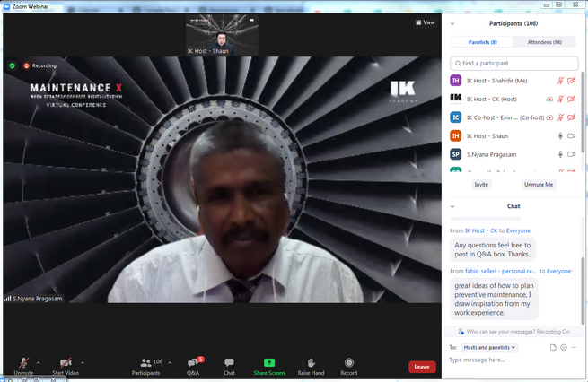Screen dimensions: 588x382
Task: Click muted mic icon for IK Host - CK
Action: tap(560, 99)
